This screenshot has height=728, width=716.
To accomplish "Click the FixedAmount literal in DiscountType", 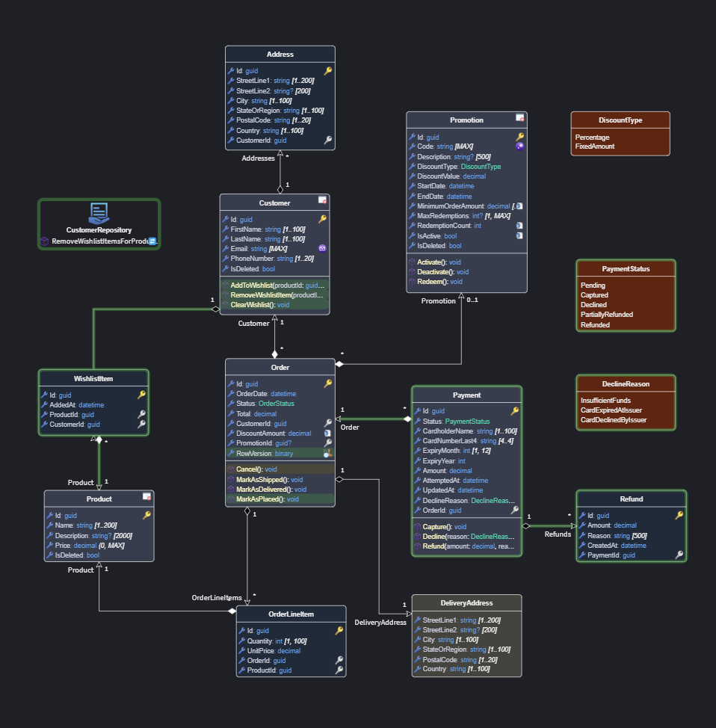I will tap(595, 146).
